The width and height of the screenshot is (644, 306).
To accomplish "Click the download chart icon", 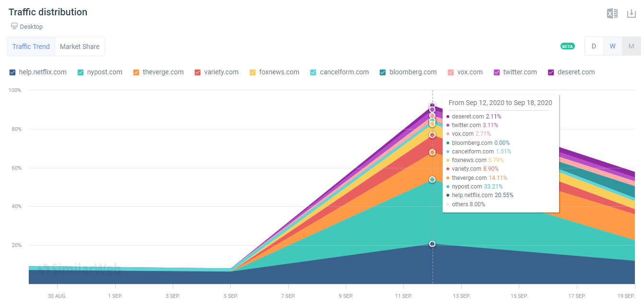I will click(632, 13).
